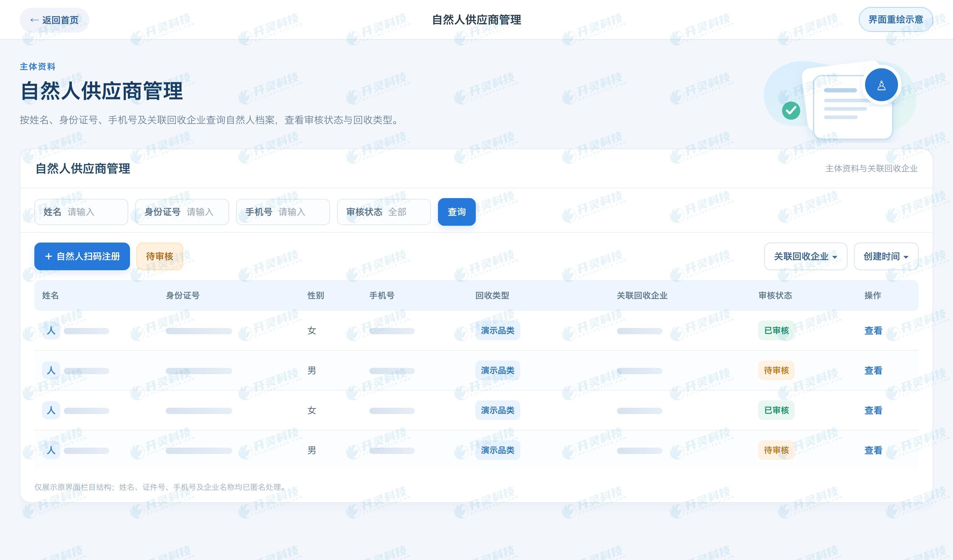Click 查看 link in fourth table row

873,450
